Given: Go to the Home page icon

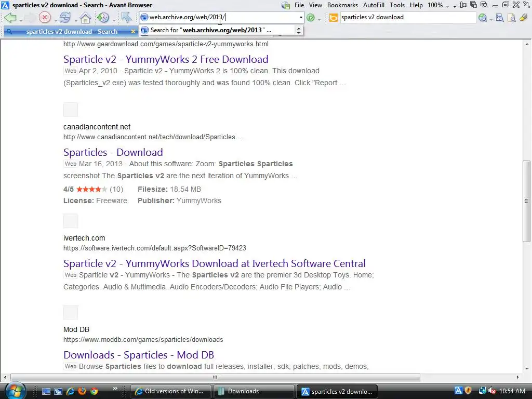Looking at the screenshot, I should pyautogui.click(x=85, y=17).
